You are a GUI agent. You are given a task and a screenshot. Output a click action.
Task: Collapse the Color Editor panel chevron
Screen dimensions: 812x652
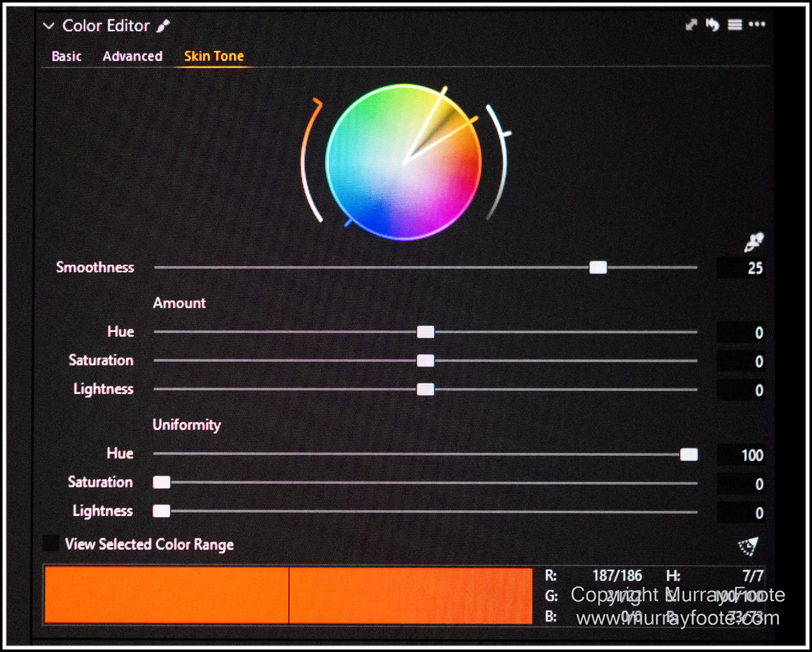pyautogui.click(x=49, y=26)
